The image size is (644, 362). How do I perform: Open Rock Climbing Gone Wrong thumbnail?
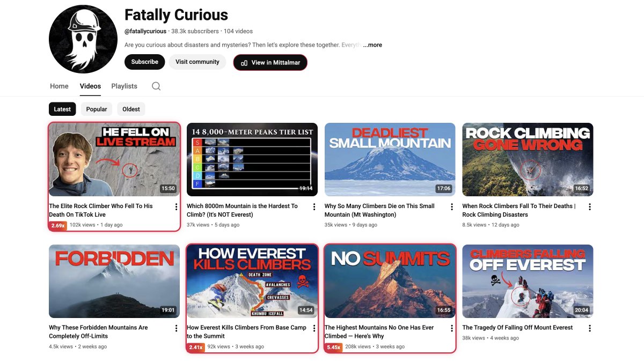click(528, 160)
